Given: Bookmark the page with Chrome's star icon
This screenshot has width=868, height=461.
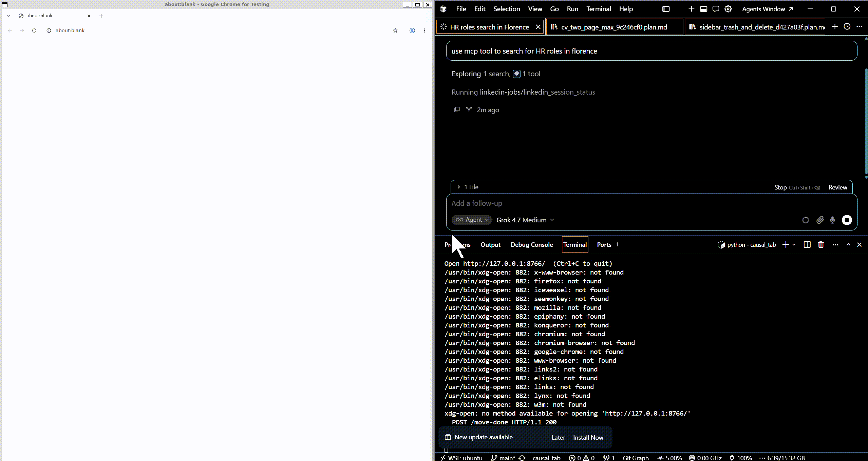Looking at the screenshot, I should tap(395, 31).
